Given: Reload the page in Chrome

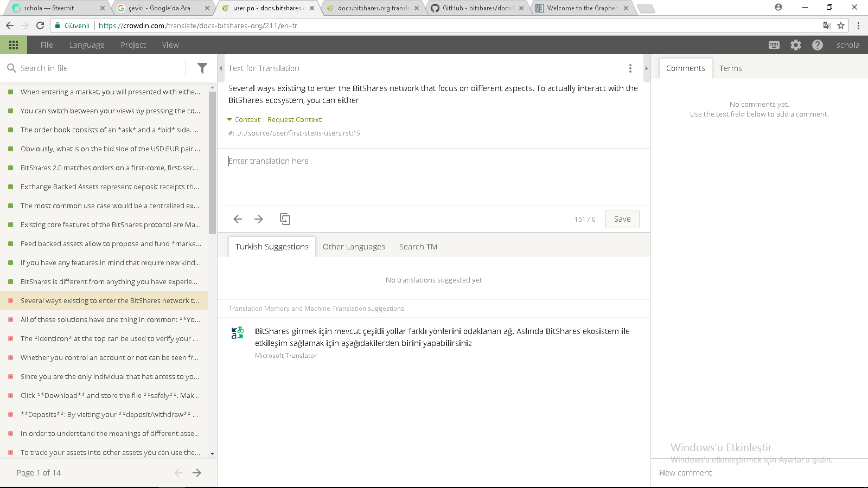Looking at the screenshot, I should click(x=40, y=25).
